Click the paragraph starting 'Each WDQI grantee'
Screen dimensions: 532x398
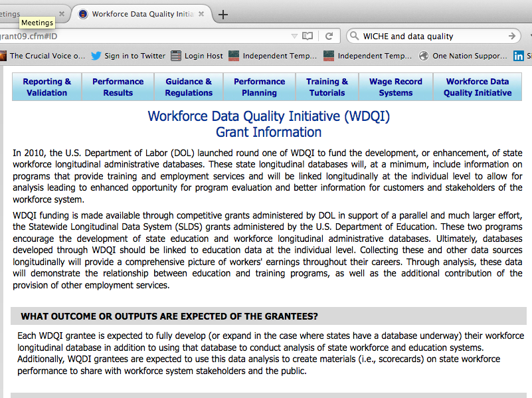coord(271,353)
